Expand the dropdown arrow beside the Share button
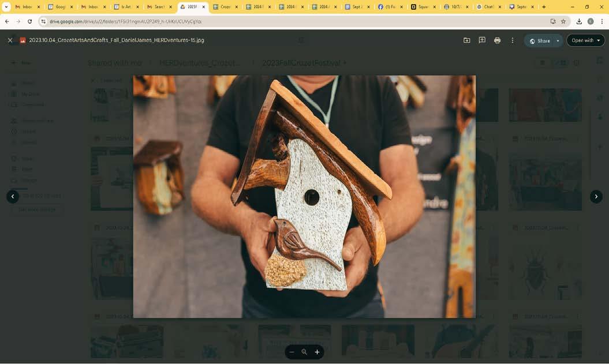This screenshot has width=609, height=364. coord(558,41)
